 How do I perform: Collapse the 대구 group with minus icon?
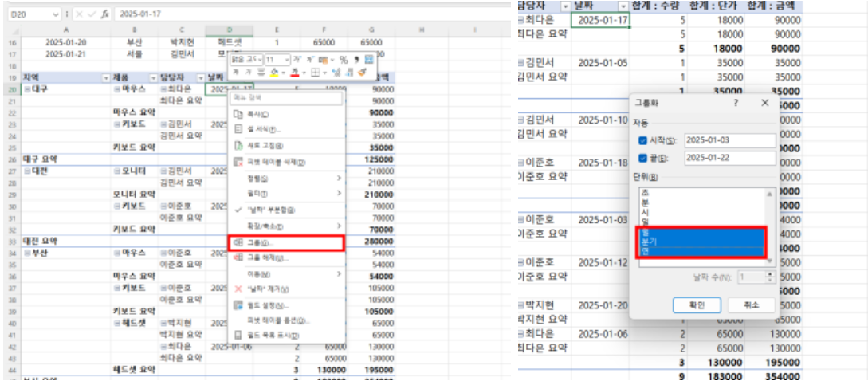click(x=27, y=89)
